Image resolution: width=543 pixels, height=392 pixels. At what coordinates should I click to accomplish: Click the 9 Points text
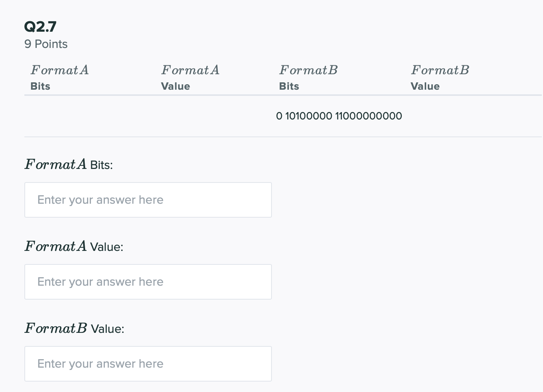coord(46,44)
